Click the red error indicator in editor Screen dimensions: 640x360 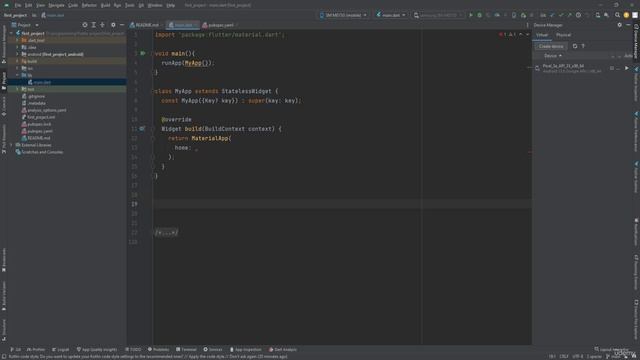pos(502,35)
